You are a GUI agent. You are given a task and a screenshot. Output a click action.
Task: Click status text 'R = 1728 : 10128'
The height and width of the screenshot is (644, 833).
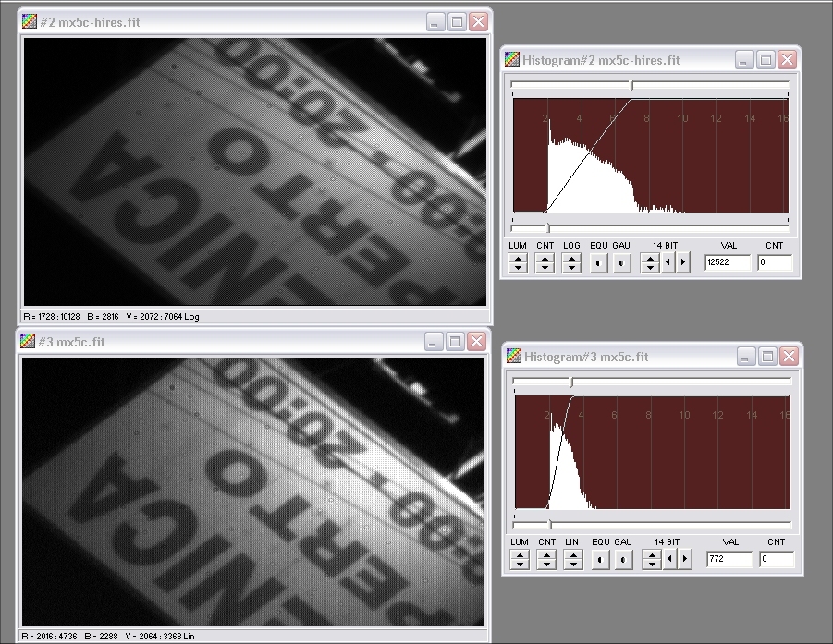coord(52,316)
